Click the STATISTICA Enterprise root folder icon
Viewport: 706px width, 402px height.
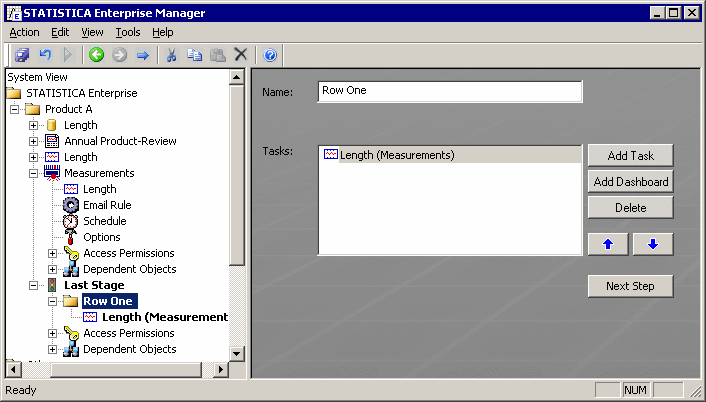(14, 93)
